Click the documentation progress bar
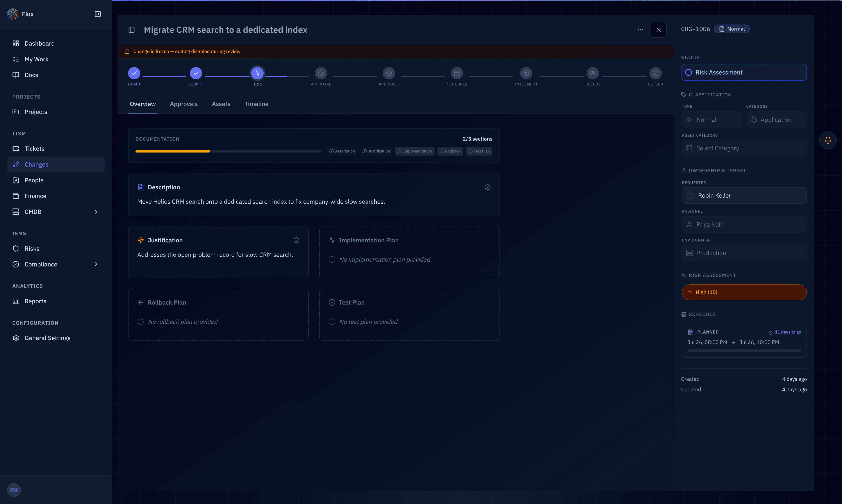Screen dimensions: 842x504 click(x=228, y=151)
